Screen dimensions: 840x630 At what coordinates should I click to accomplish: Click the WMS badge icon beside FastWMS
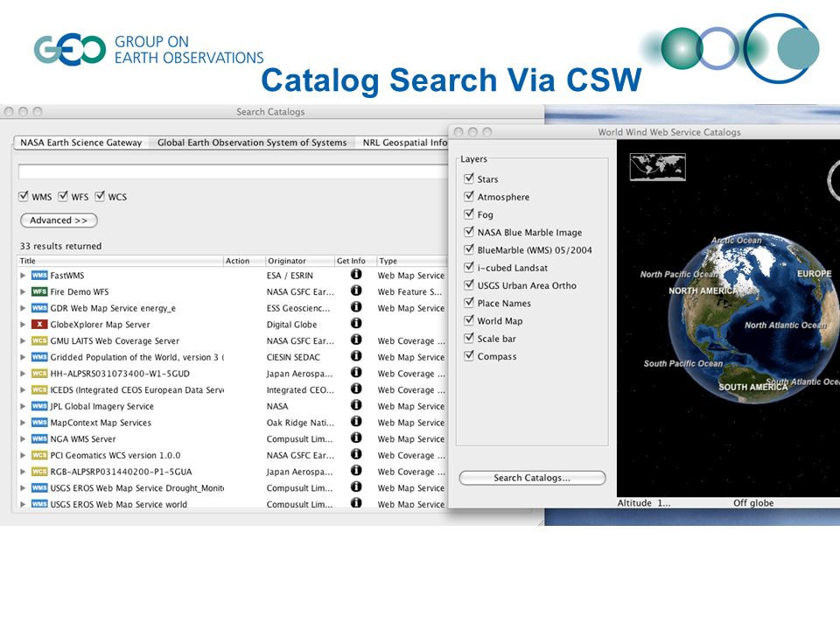pos(39,276)
